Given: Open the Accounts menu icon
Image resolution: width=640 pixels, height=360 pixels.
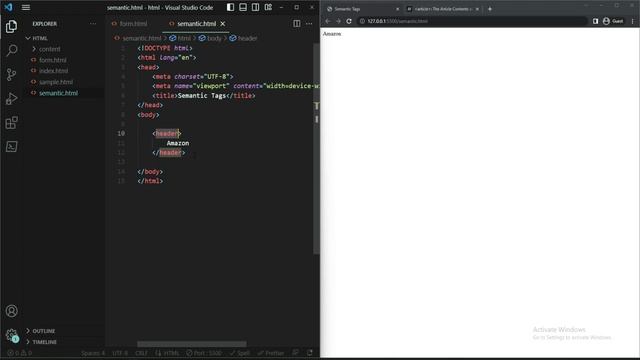Looking at the screenshot, I should 11,311.
